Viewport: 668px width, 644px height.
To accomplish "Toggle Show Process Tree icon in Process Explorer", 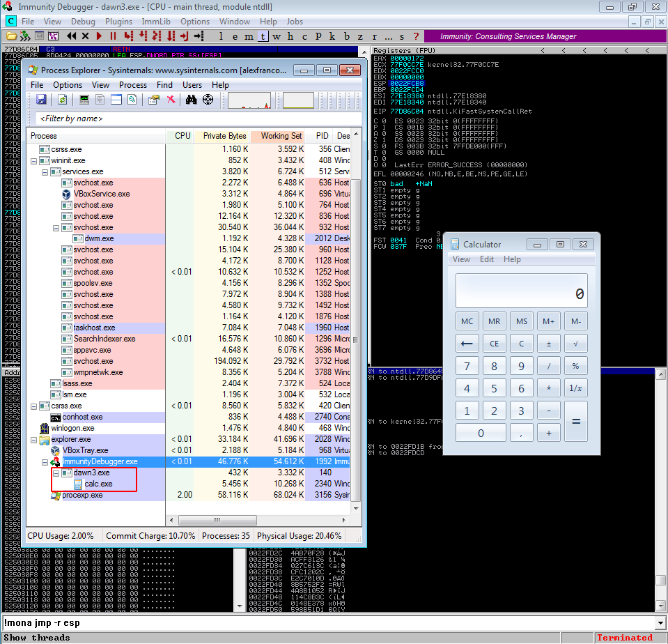I will (x=100, y=100).
